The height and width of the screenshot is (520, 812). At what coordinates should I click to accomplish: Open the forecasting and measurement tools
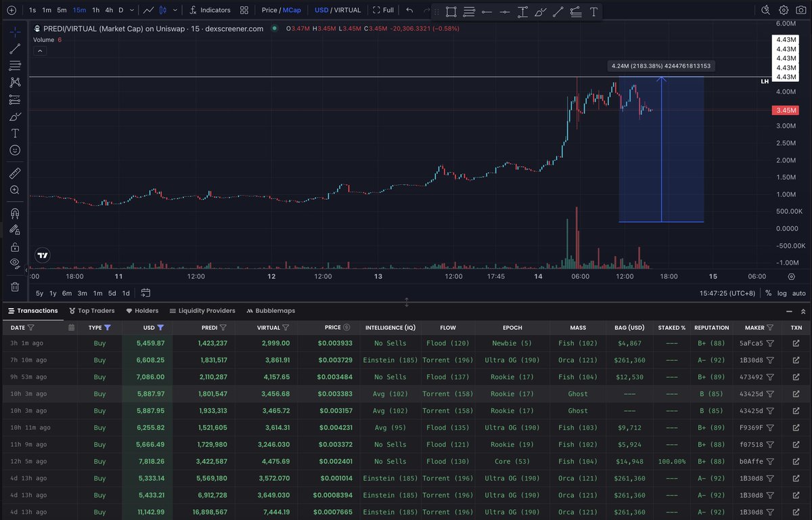(15, 100)
